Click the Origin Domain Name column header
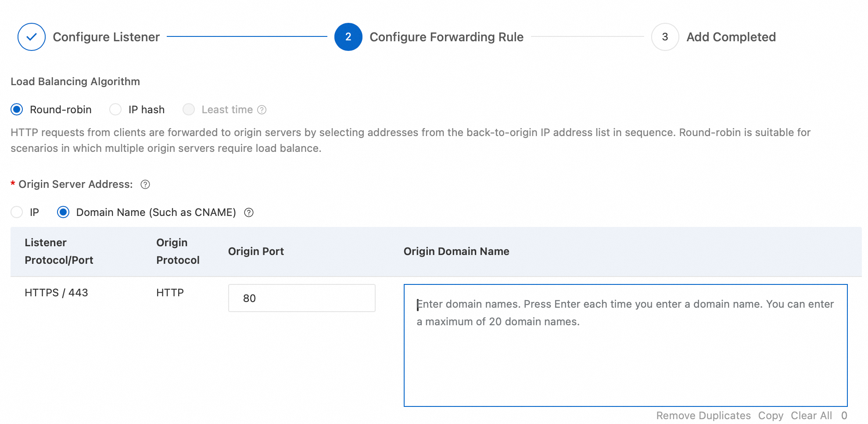This screenshot has height=424, width=868. tap(456, 252)
